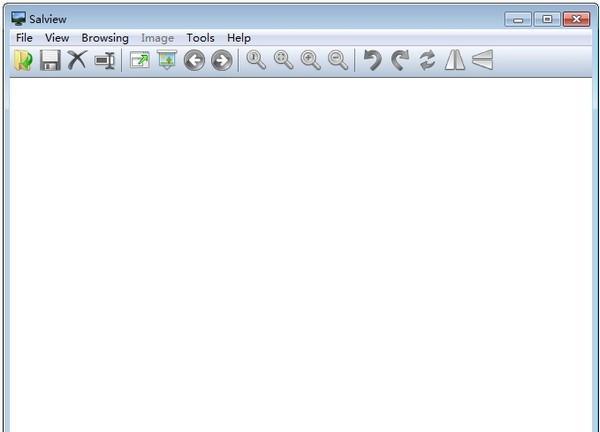Click the greyed Image menu
The image size is (600, 432).
157,38
